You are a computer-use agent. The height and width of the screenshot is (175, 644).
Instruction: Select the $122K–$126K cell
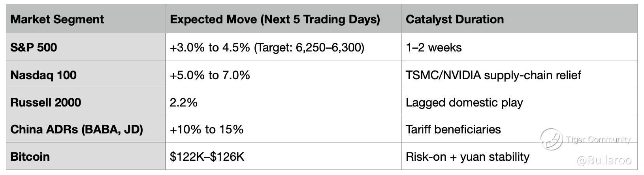207,156
